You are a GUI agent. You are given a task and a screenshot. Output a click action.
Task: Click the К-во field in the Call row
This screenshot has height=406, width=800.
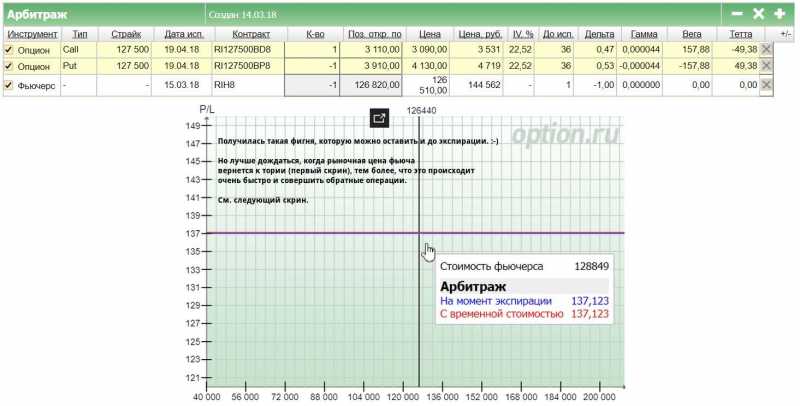tap(312, 49)
